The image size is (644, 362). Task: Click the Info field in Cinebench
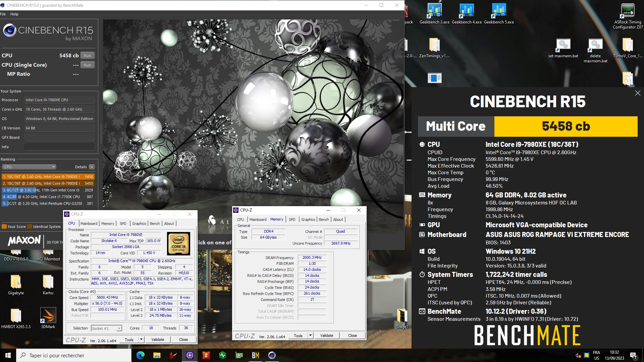(x=59, y=147)
